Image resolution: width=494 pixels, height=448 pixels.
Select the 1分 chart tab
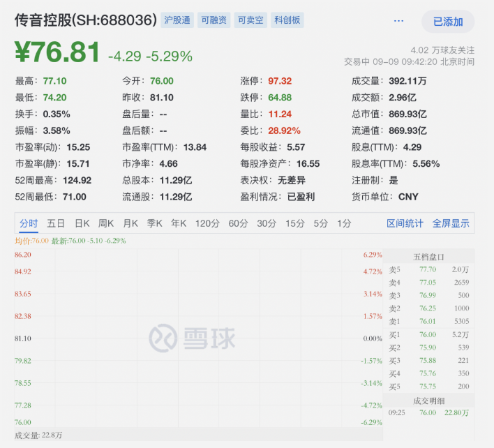pyautogui.click(x=344, y=223)
